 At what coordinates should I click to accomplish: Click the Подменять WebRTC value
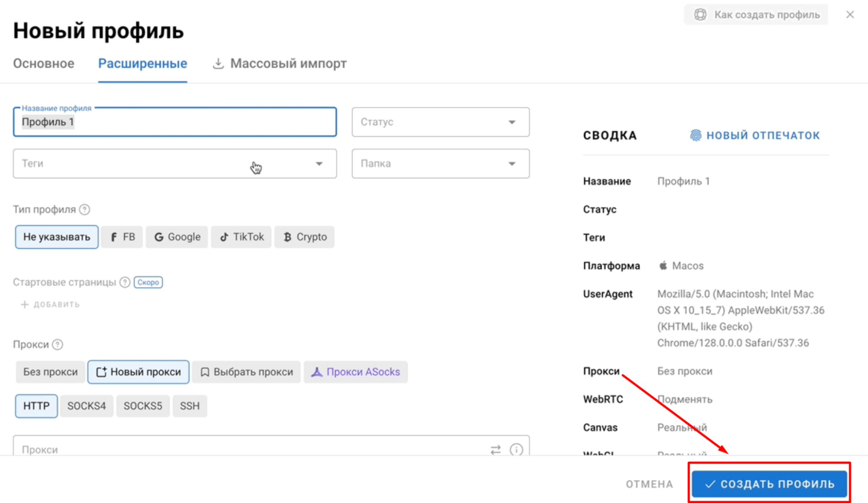pyautogui.click(x=685, y=399)
